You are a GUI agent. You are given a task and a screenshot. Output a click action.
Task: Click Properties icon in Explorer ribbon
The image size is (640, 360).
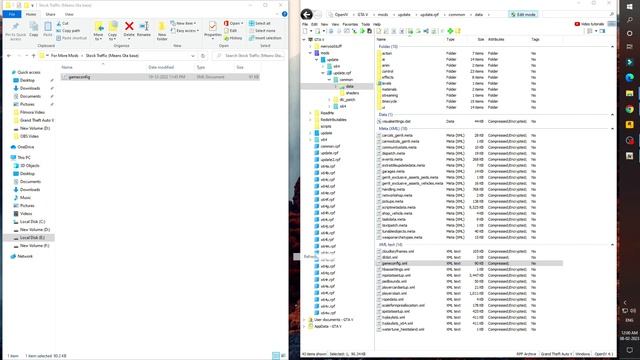click(212, 29)
